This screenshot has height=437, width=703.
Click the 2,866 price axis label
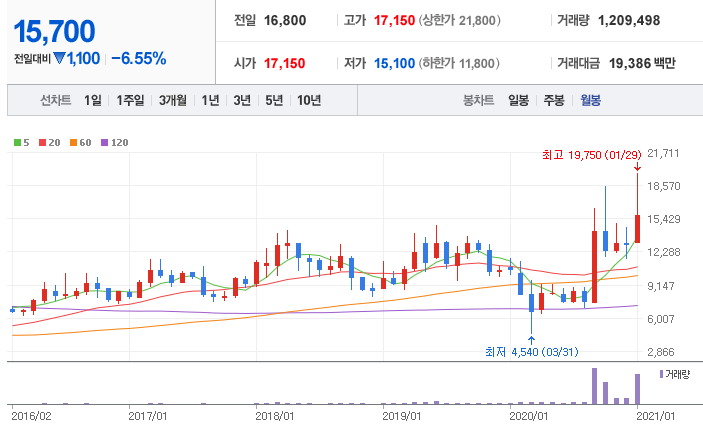pyautogui.click(x=661, y=352)
